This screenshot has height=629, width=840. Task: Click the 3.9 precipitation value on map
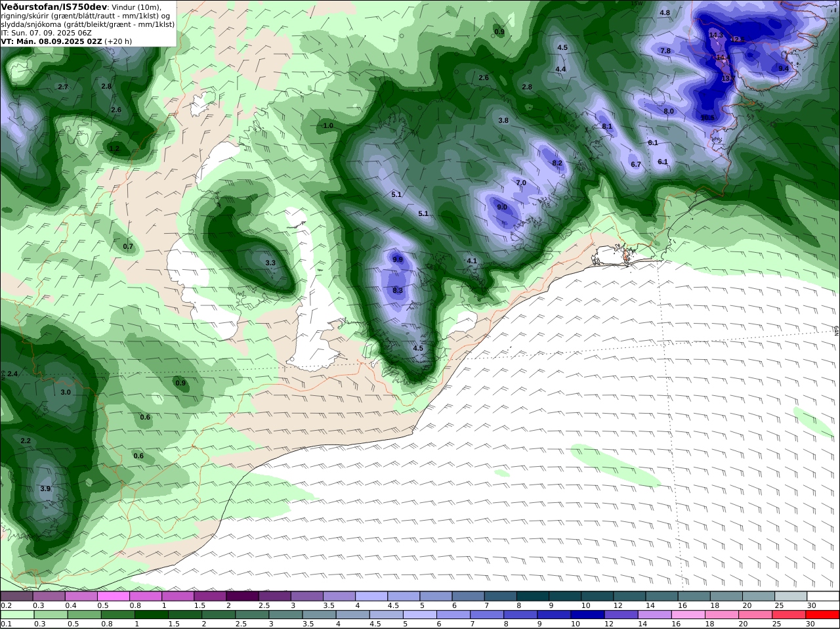click(x=45, y=488)
